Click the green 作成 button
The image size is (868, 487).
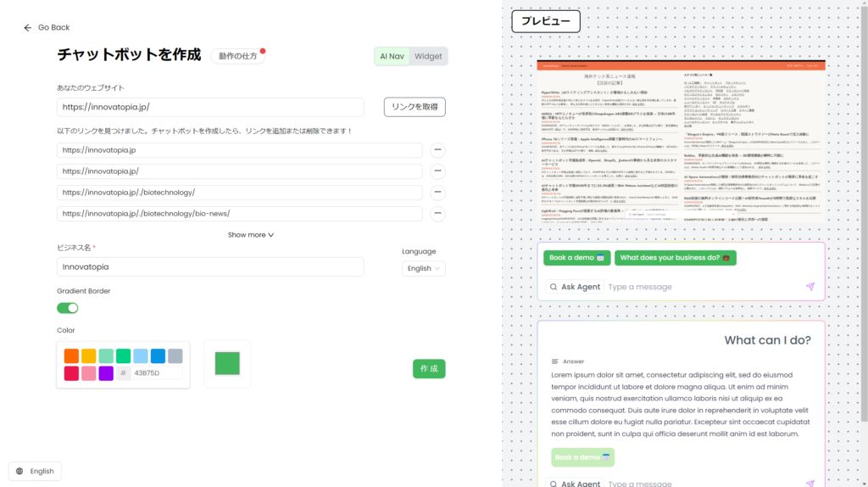(x=429, y=368)
